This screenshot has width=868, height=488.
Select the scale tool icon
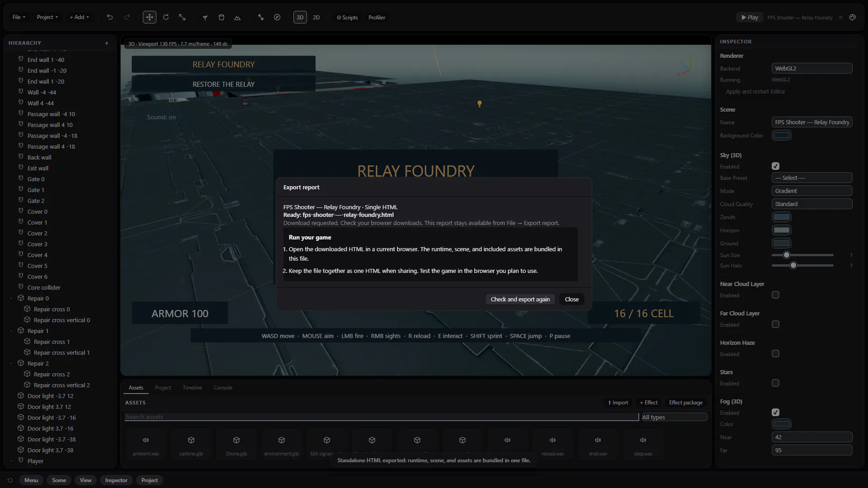(182, 17)
